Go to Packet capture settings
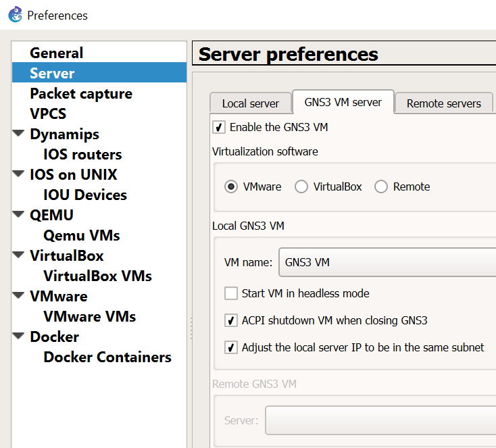 point(81,93)
